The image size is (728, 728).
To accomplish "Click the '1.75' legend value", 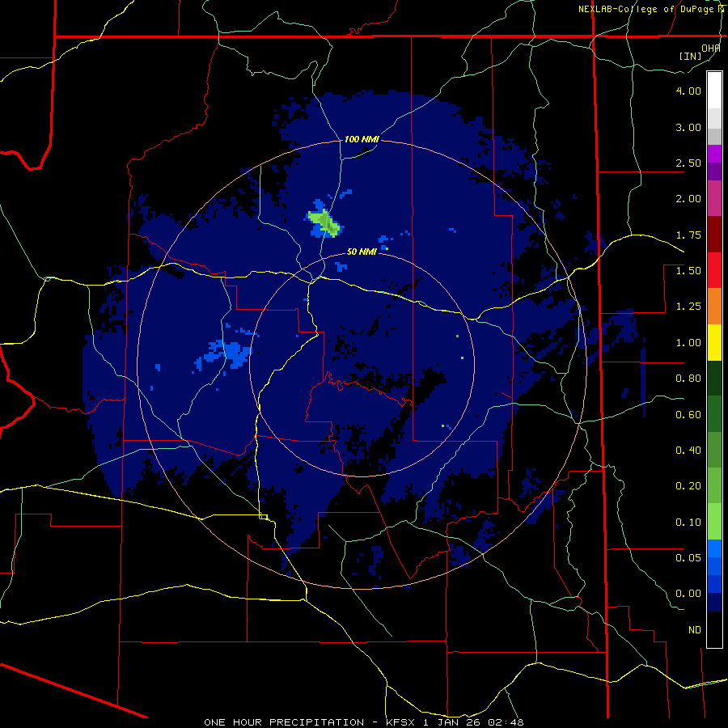I will (688, 235).
